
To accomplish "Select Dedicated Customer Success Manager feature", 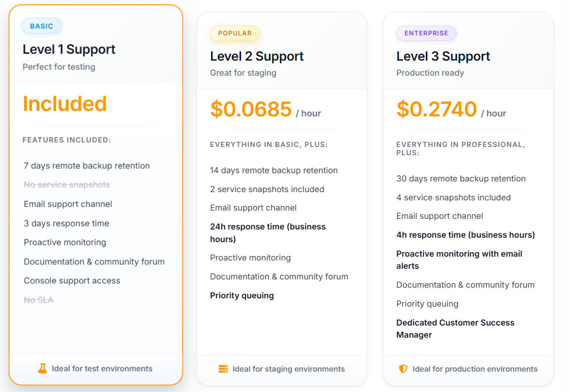I will click(x=455, y=328).
